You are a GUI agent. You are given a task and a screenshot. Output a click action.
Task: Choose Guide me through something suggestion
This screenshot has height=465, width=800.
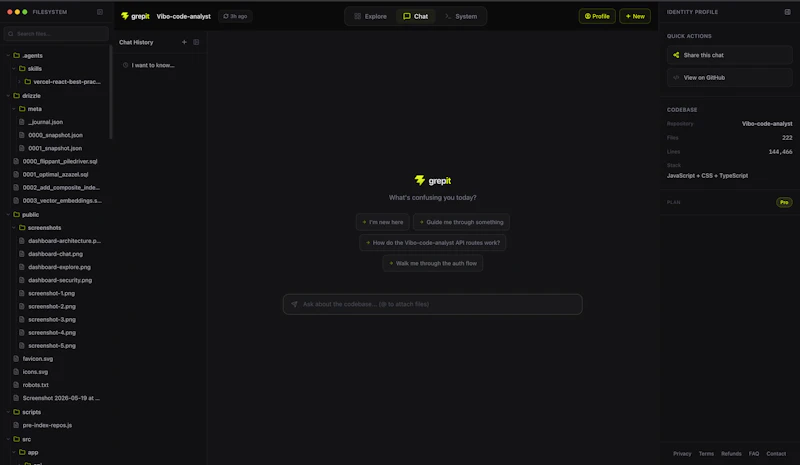click(461, 222)
